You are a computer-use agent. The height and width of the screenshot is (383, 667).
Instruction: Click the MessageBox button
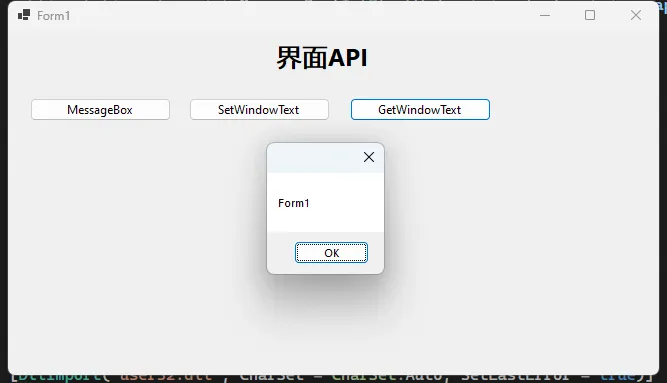click(x=100, y=110)
